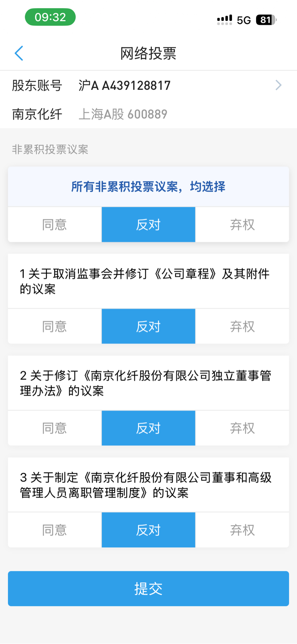
Task: Choose 反对 for proposal 1 on 公司章程
Action: 148,326
